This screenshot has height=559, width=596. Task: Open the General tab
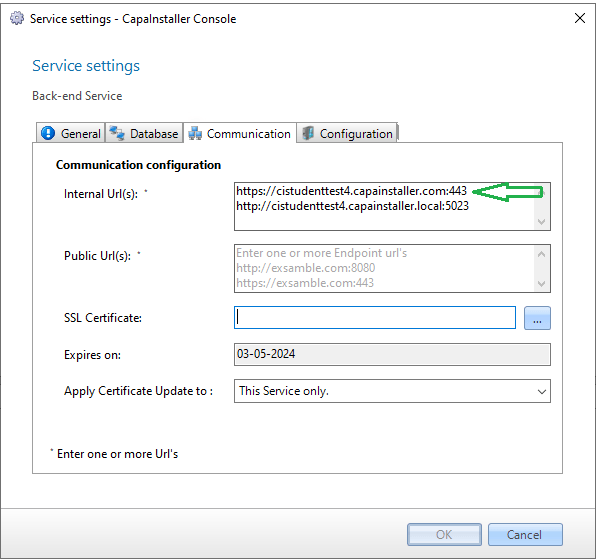click(71, 133)
